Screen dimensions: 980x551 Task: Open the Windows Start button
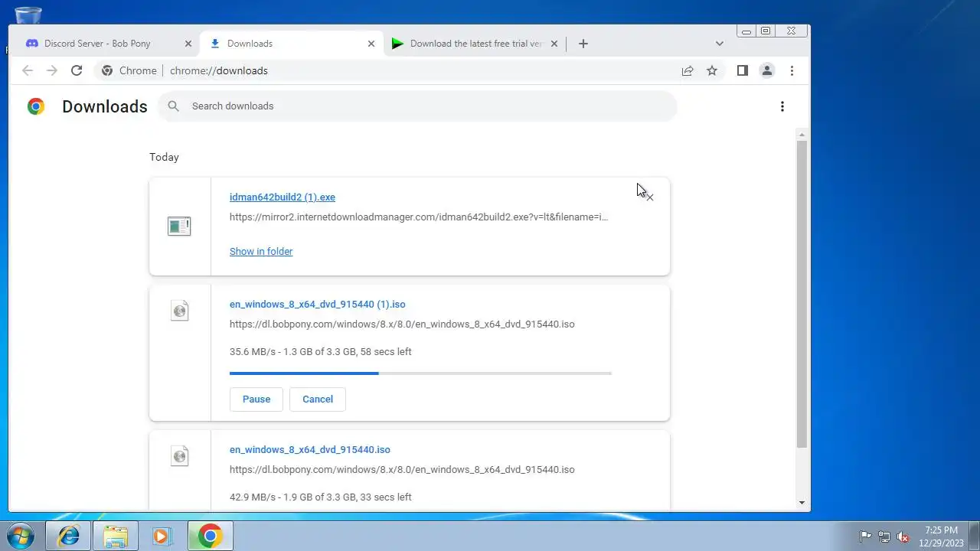tap(21, 536)
